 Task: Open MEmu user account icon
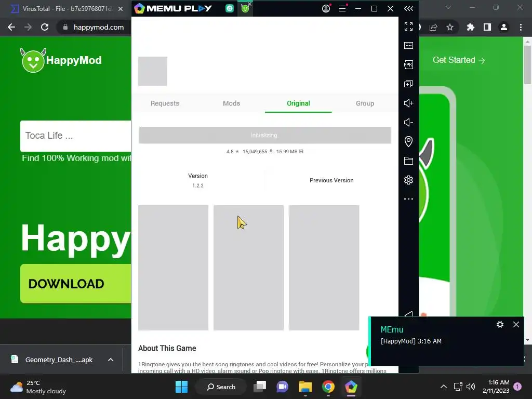(326, 8)
